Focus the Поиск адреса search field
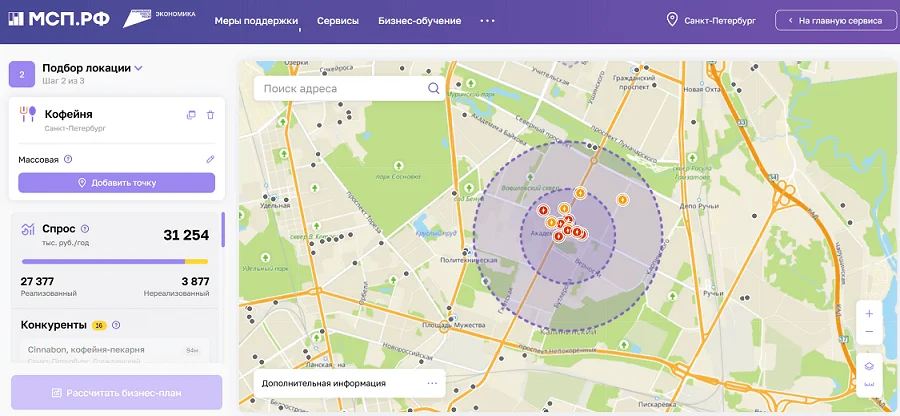Screen dimensions: 900x416 point(340,88)
